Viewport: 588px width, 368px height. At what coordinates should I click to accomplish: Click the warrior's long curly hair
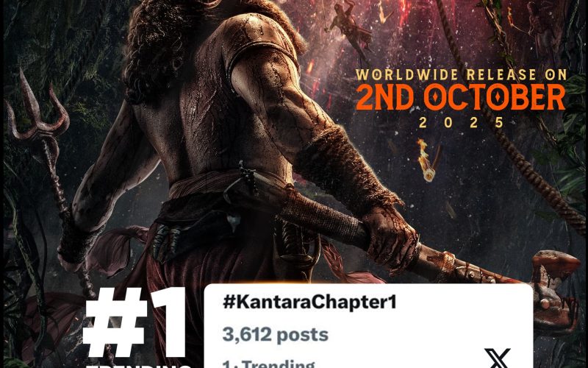[157, 49]
